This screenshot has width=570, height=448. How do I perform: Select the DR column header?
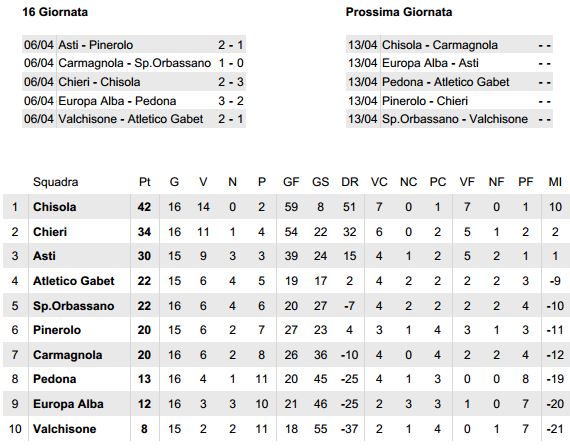(x=350, y=182)
